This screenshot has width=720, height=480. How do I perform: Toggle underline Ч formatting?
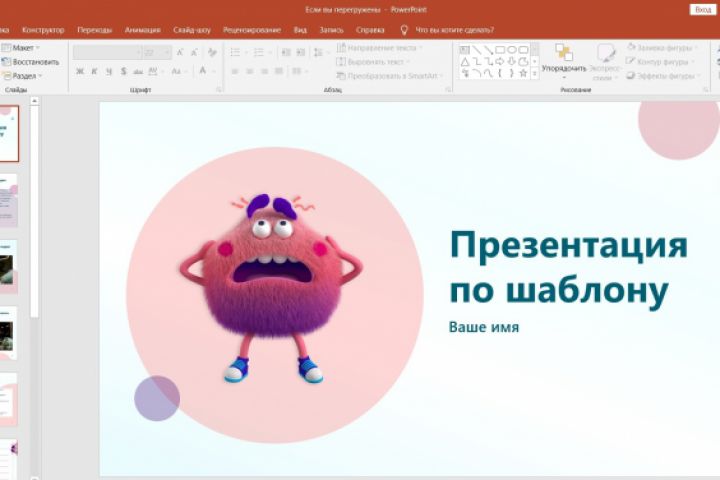[x=109, y=71]
